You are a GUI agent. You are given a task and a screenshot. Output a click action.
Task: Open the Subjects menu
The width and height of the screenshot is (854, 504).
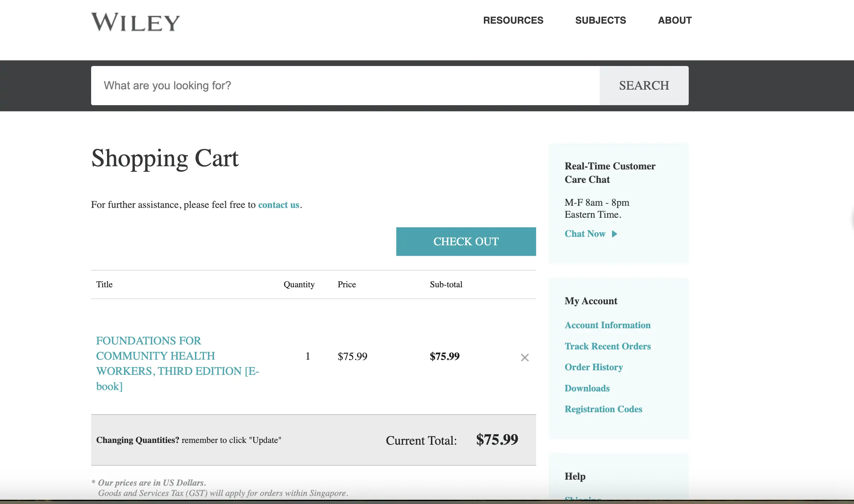(x=600, y=20)
